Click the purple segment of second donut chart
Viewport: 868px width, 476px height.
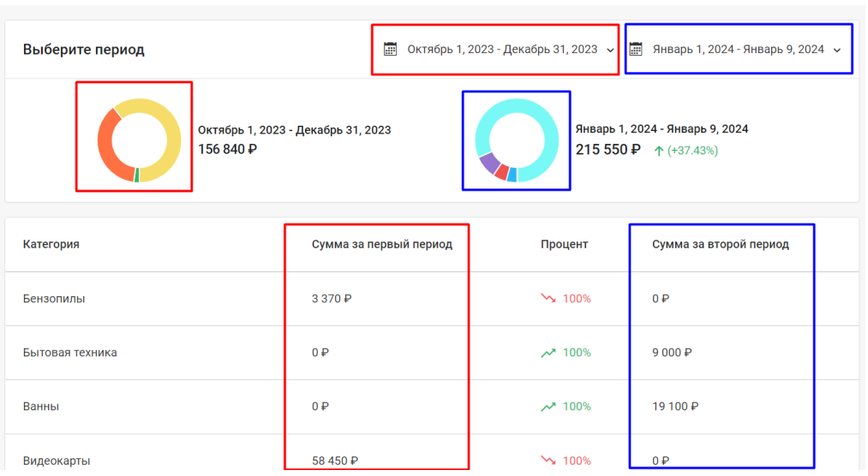click(x=489, y=163)
